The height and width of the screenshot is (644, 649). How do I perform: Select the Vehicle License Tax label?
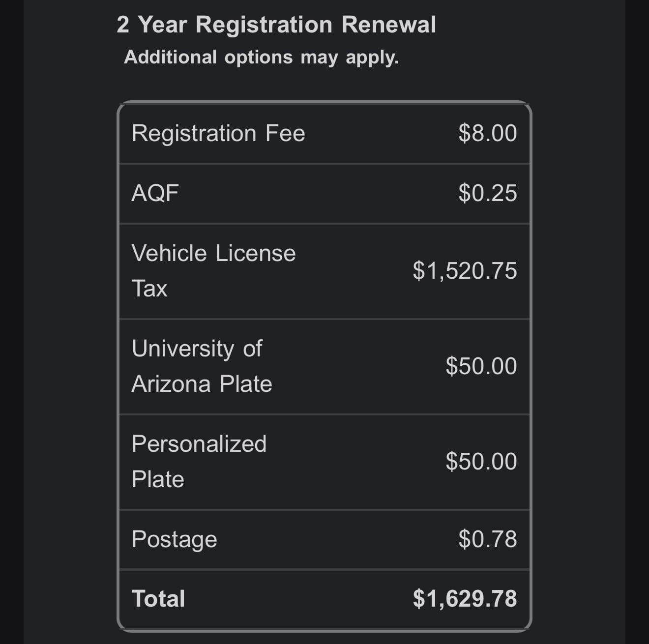[x=213, y=254]
